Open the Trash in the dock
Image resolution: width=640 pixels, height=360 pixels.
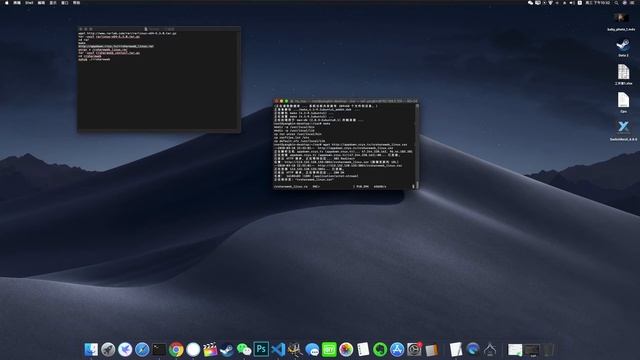549,349
